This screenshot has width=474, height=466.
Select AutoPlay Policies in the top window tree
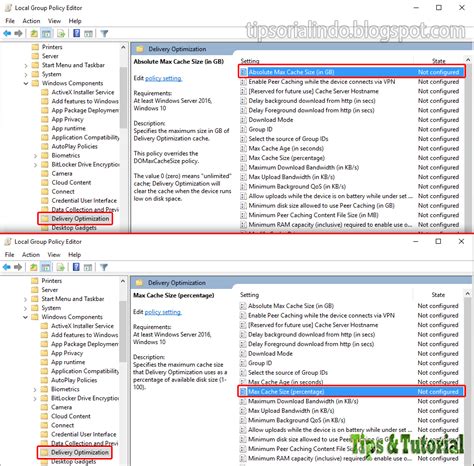pyautogui.click(x=75, y=146)
